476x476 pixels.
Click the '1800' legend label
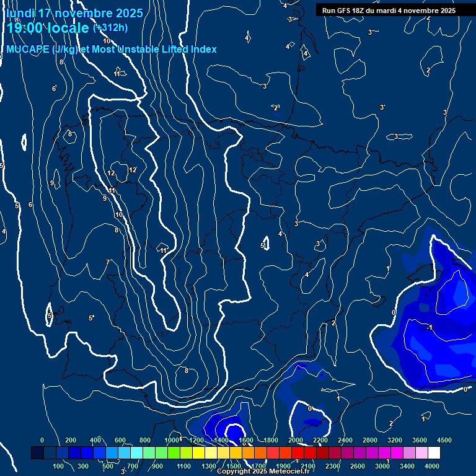point(271,440)
